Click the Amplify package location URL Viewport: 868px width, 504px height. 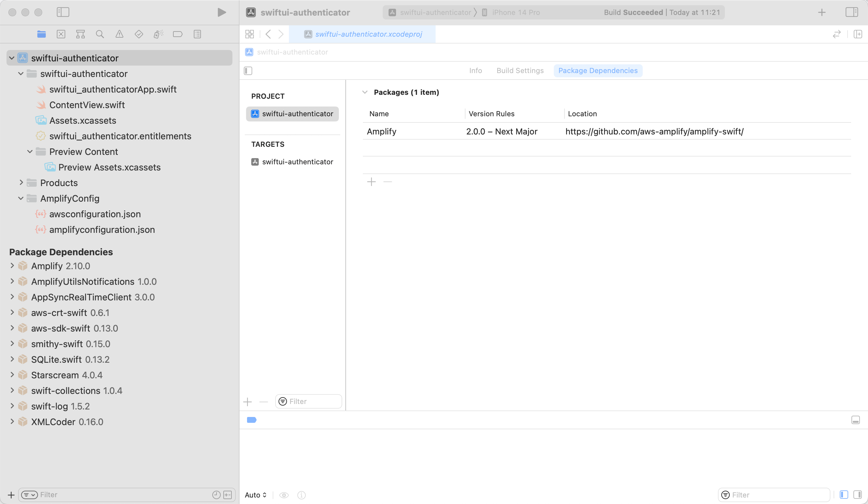tap(654, 132)
